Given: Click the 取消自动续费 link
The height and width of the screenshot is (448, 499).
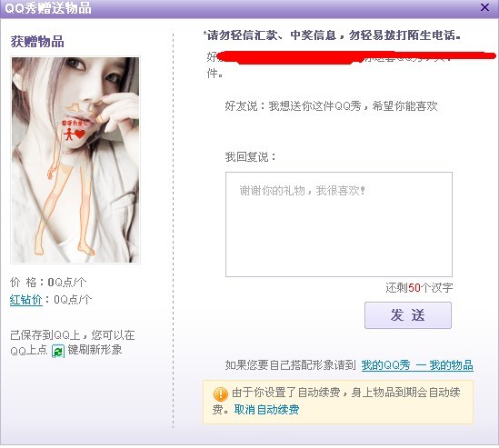Looking at the screenshot, I should click(266, 410).
